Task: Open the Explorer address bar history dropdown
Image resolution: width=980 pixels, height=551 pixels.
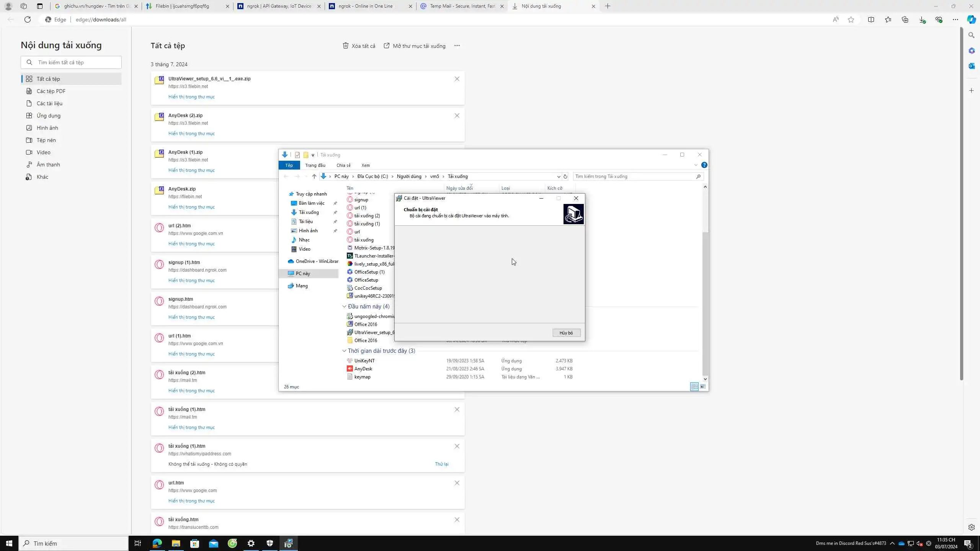Action: pos(559,176)
